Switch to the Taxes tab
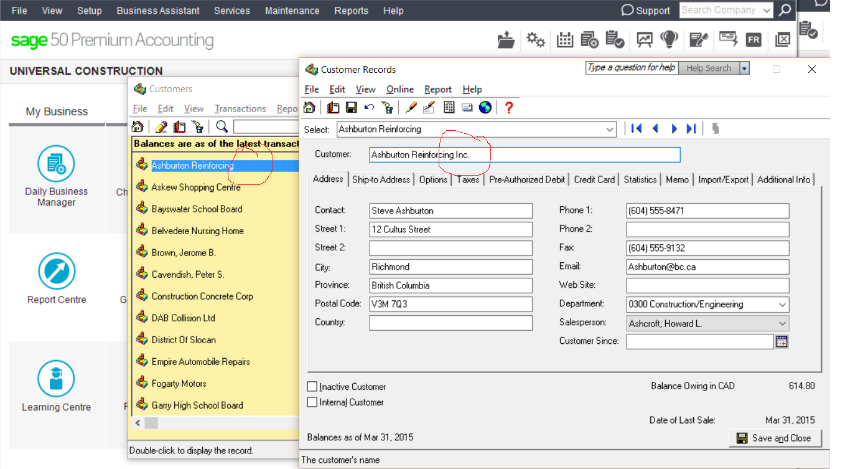868x469 pixels. click(x=468, y=179)
